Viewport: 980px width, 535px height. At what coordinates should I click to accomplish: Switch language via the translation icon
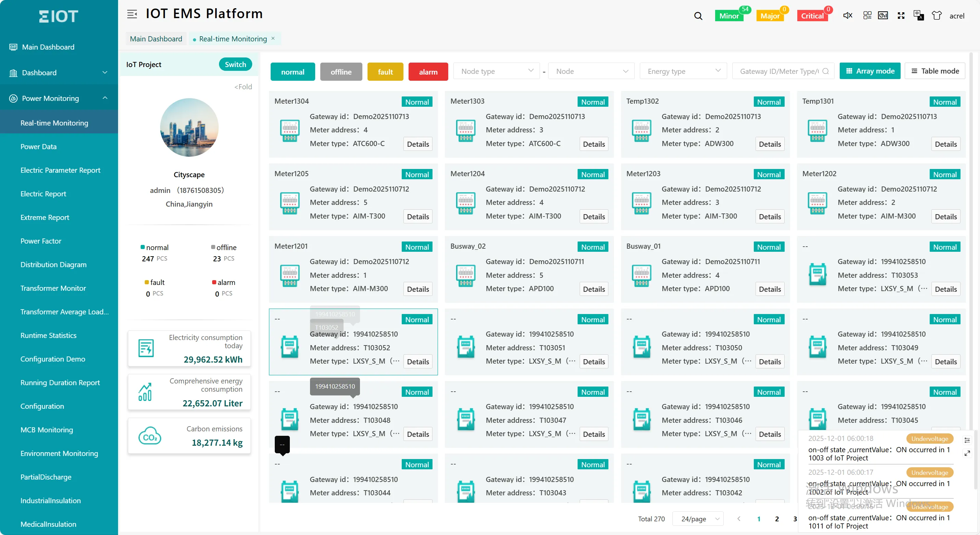919,15
